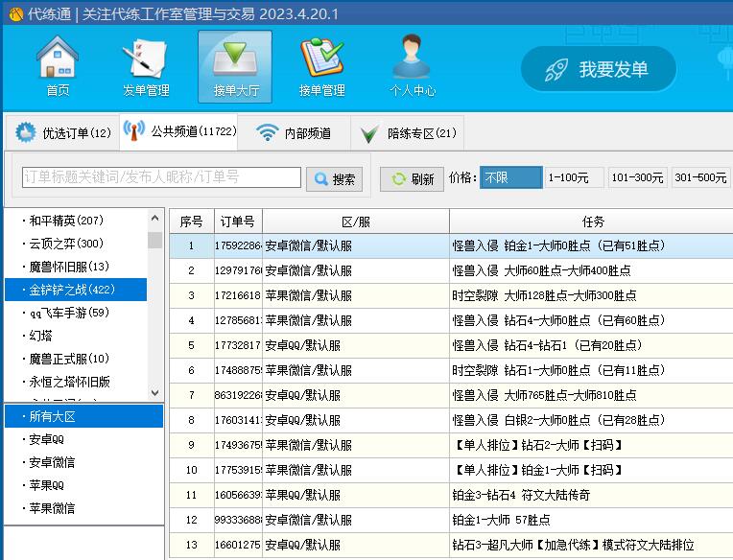Image resolution: width=733 pixels, height=560 pixels.
Task: Switch to 陪练专区(21) tab
Action: (x=408, y=133)
